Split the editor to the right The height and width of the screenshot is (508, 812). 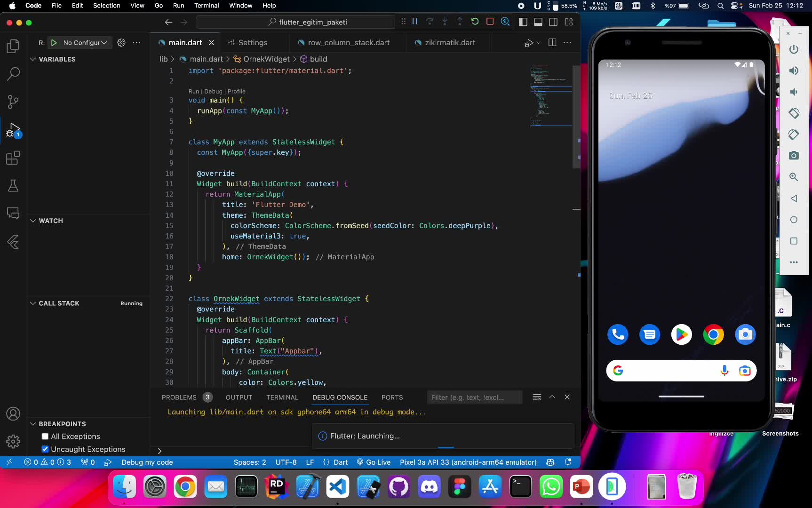click(x=552, y=43)
